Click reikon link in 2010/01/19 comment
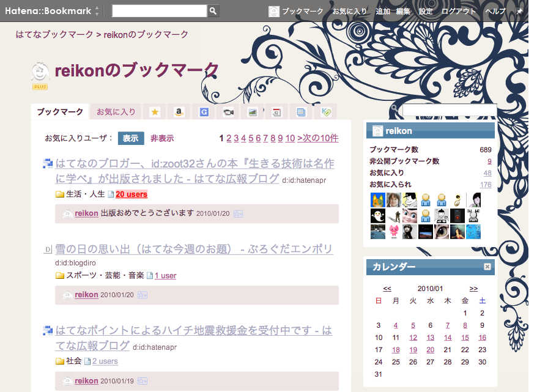Screen dimensions: 537x392 (x=86, y=381)
